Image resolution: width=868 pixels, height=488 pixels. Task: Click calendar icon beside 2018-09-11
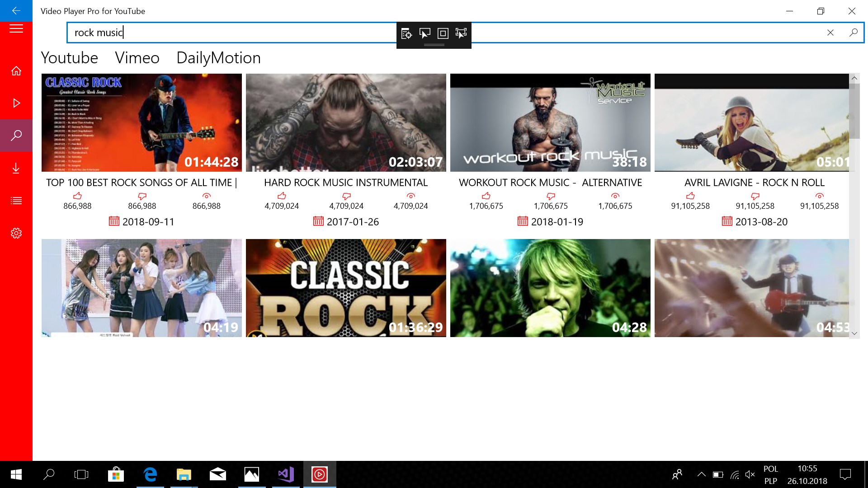click(x=114, y=221)
